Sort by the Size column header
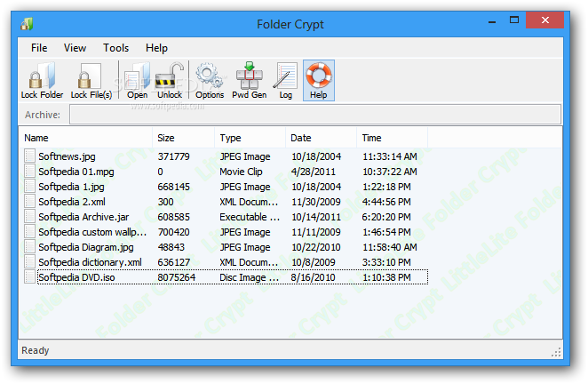The height and width of the screenshot is (384, 588). [x=183, y=138]
